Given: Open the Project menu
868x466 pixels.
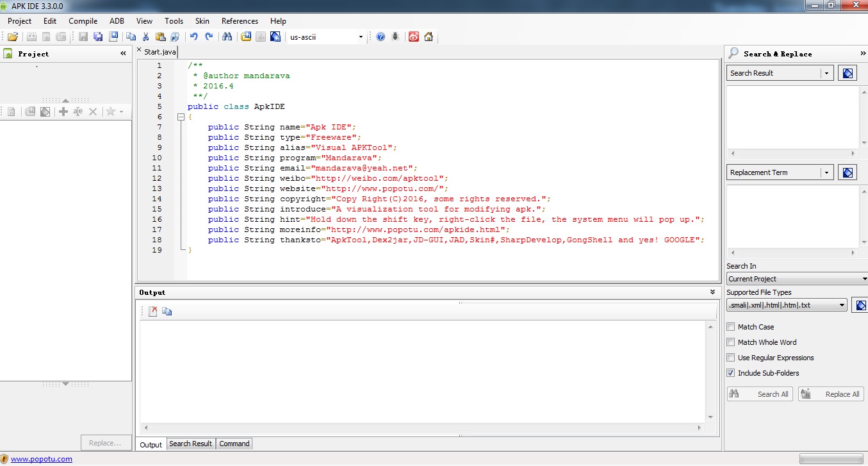Looking at the screenshot, I should [20, 21].
